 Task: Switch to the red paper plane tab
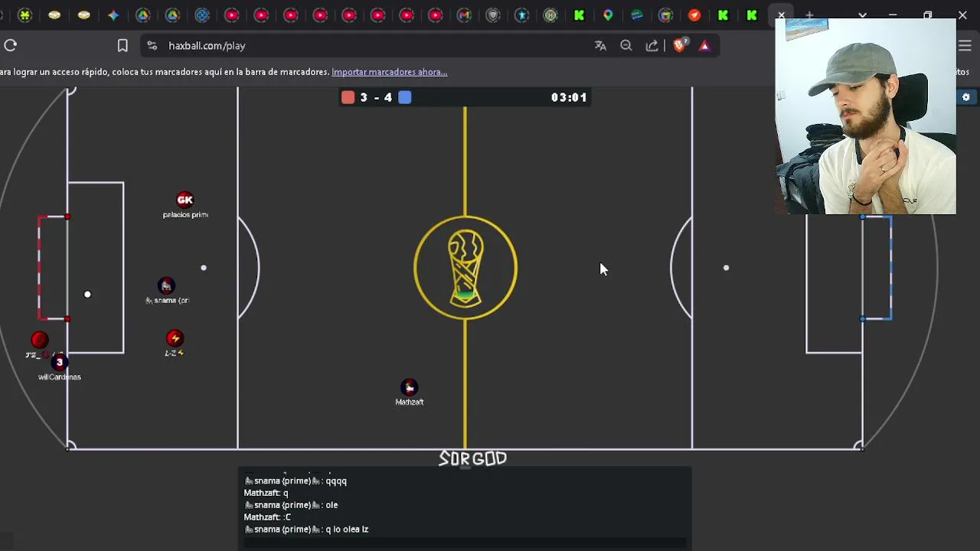(x=694, y=15)
